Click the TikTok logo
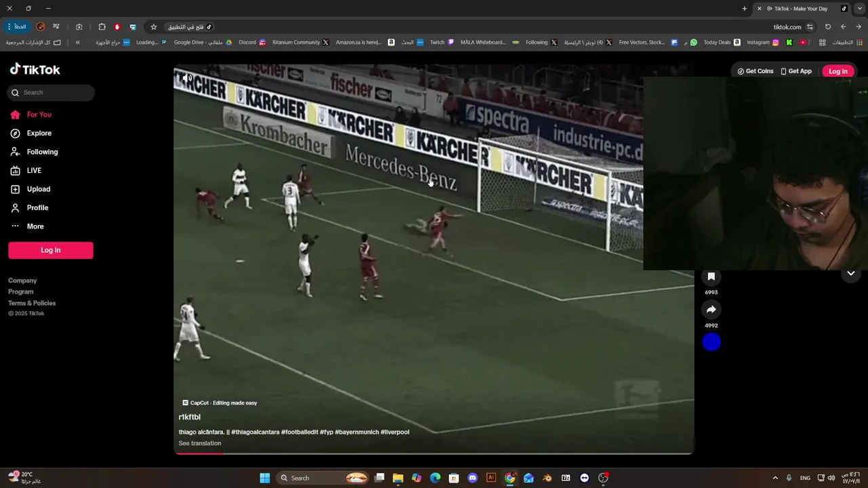868x488 pixels. click(35, 70)
